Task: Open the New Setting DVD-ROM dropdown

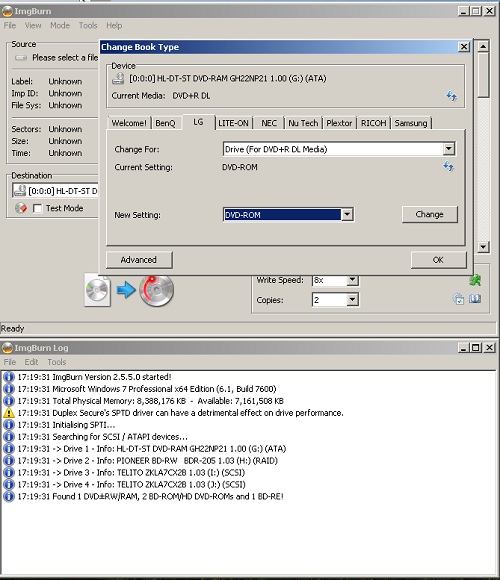Action: tap(347, 215)
